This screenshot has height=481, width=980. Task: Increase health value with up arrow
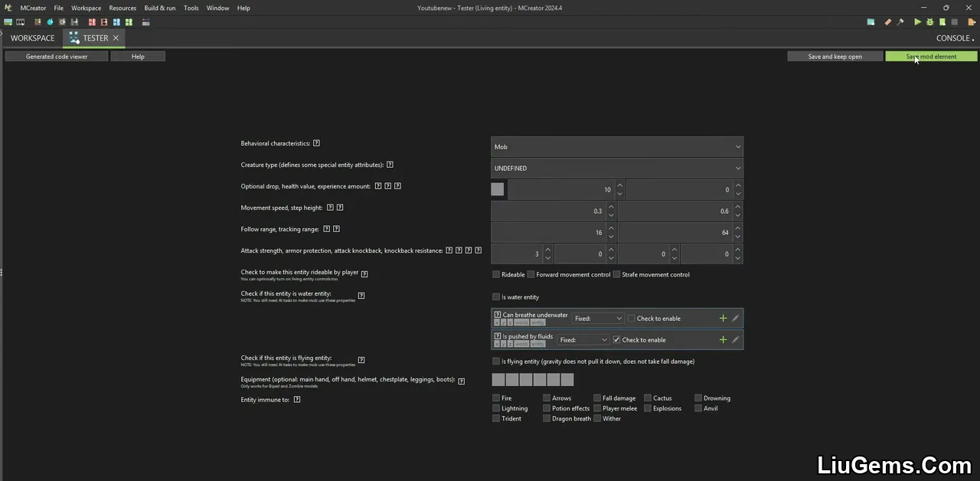click(x=620, y=185)
